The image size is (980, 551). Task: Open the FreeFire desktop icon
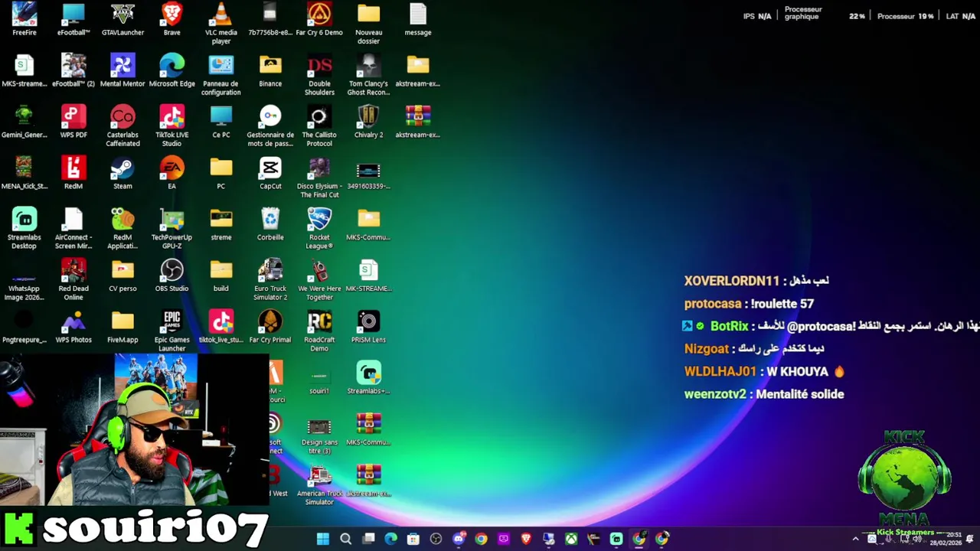pyautogui.click(x=24, y=19)
